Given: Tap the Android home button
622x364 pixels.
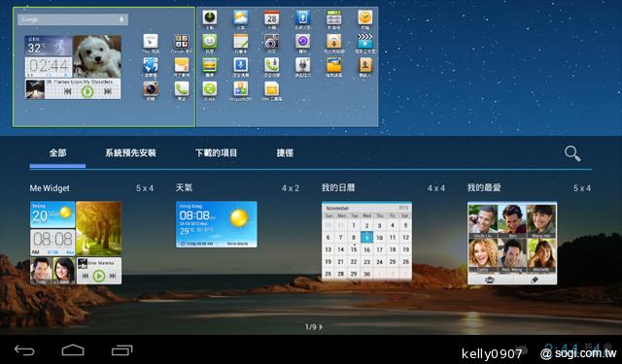Looking at the screenshot, I should (73, 350).
